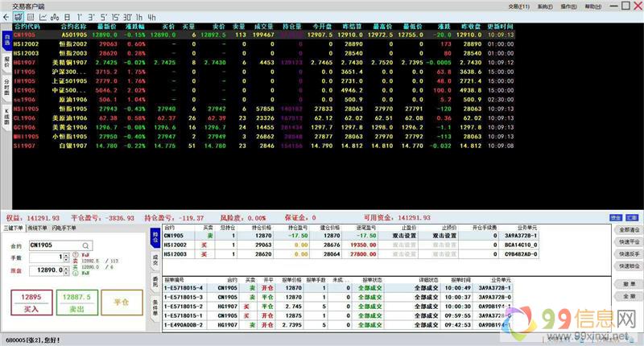Open the 系统(T) menu

pyautogui.click(x=545, y=6)
